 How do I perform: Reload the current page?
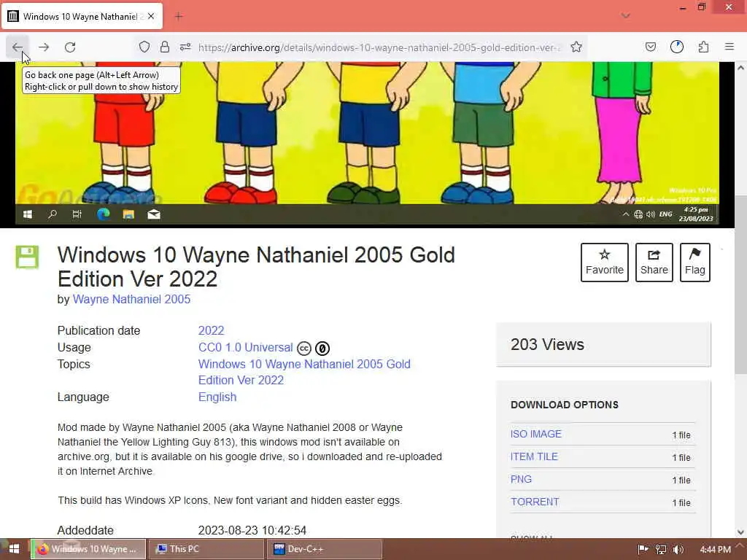70,47
